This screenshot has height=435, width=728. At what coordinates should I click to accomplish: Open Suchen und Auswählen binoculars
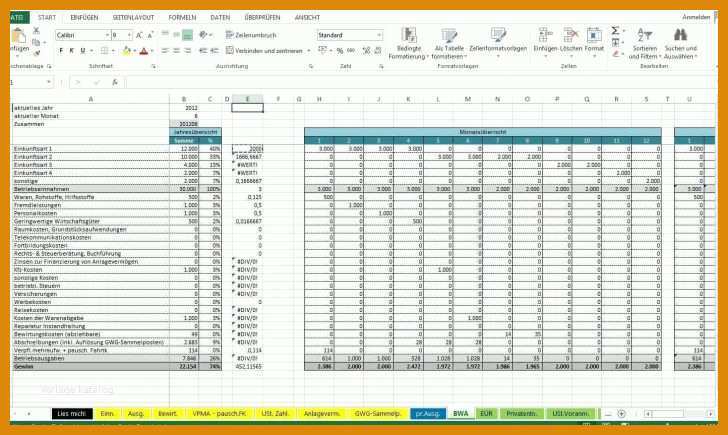681,44
